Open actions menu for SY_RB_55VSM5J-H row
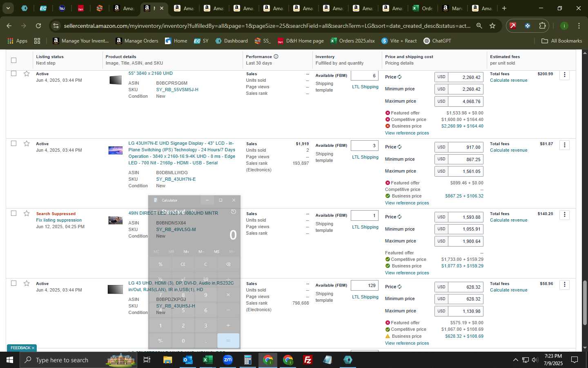This screenshot has width=588, height=368. pyautogui.click(x=564, y=75)
